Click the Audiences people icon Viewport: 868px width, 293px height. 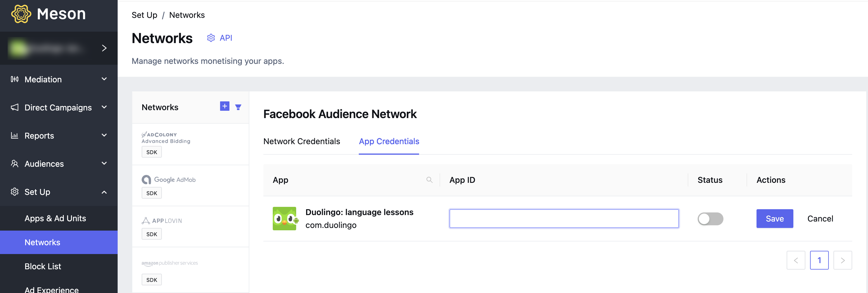point(15,163)
